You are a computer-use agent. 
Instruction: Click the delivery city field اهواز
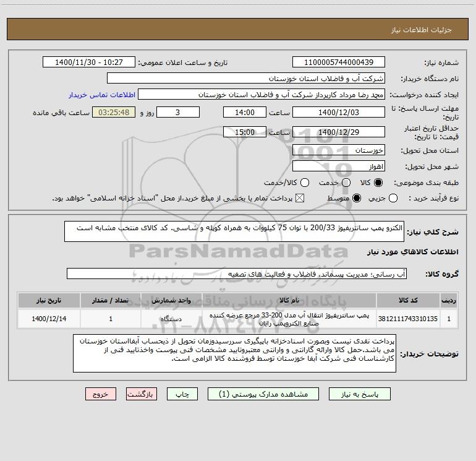coord(339,166)
